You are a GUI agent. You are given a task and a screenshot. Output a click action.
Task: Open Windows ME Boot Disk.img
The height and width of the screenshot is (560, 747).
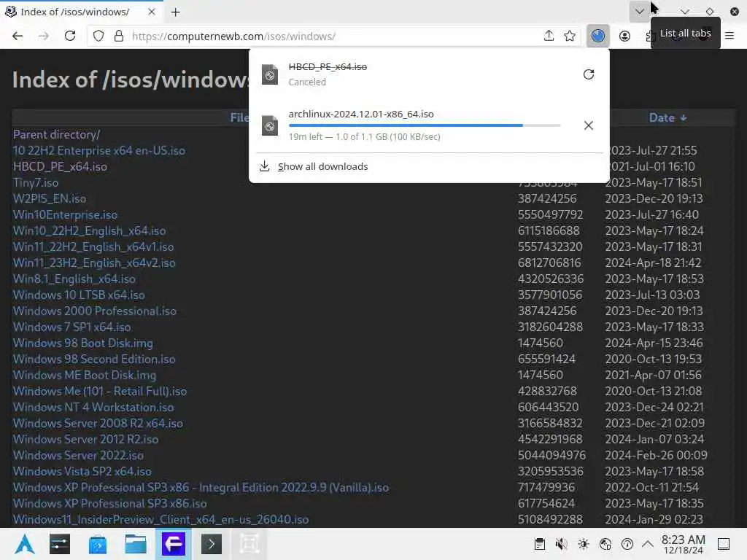point(85,376)
